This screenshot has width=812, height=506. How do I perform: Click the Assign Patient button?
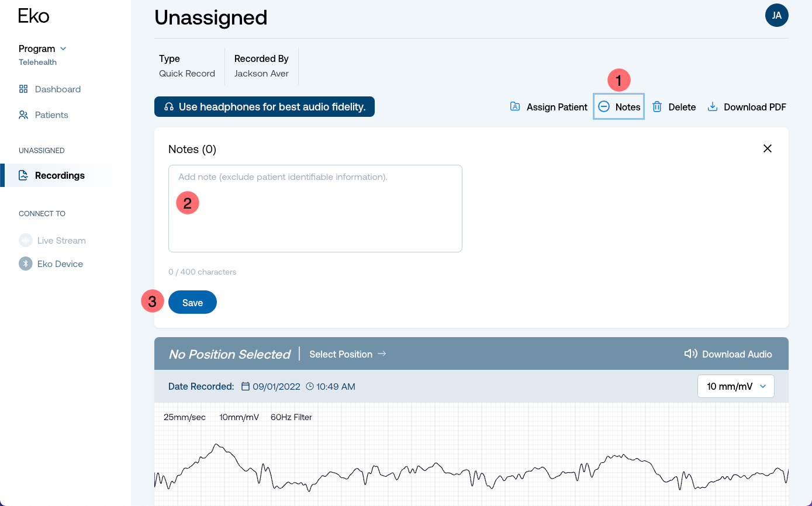pyautogui.click(x=548, y=107)
